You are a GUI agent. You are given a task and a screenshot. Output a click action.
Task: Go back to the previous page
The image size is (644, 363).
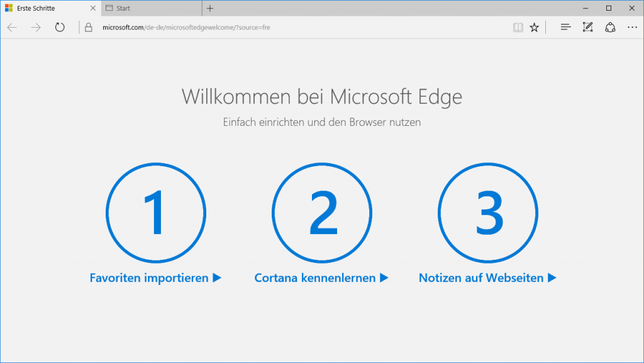(x=12, y=28)
